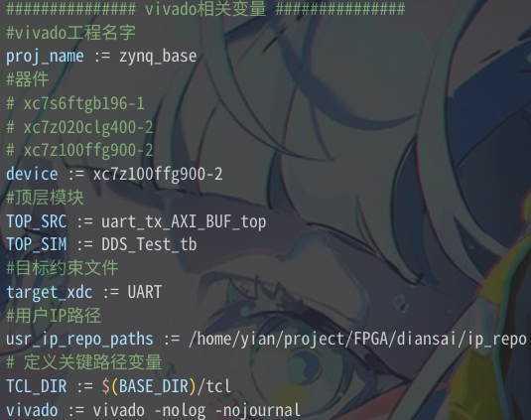Click the xc7z100ffg900-2 device value
The height and width of the screenshot is (420, 531).
[x=158, y=174]
